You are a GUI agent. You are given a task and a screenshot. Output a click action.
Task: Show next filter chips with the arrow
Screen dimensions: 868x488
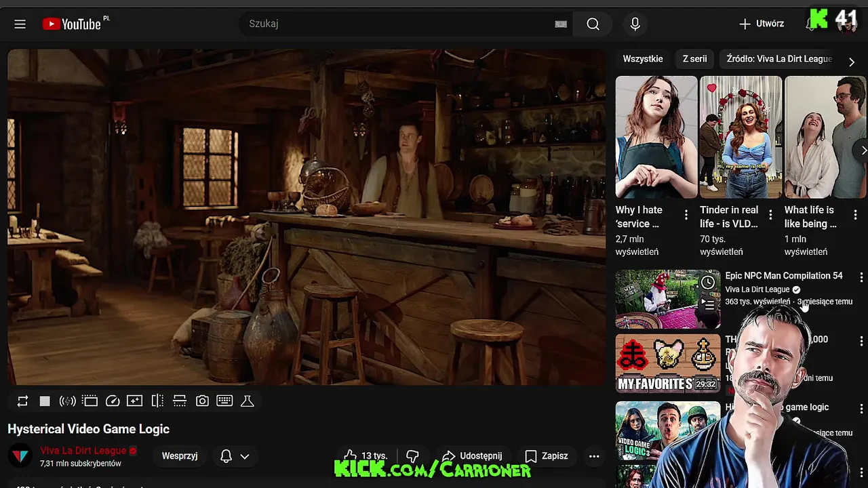click(x=852, y=62)
